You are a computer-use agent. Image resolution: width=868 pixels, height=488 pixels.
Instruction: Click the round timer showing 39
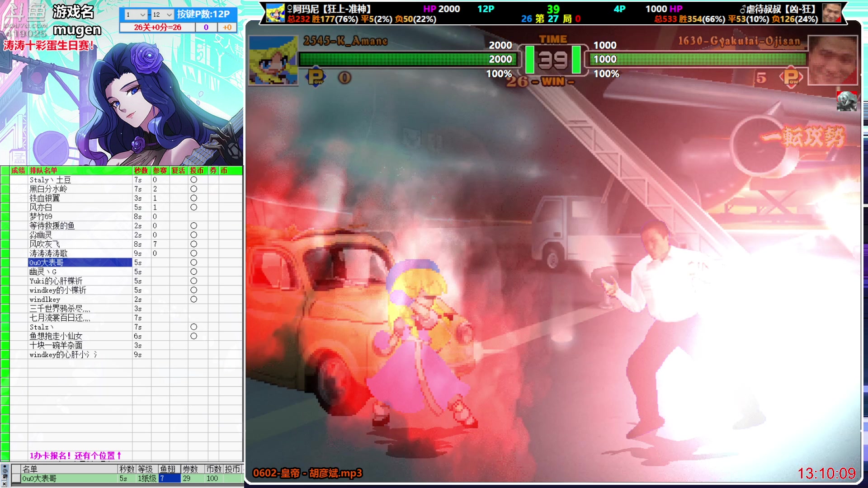tap(553, 60)
